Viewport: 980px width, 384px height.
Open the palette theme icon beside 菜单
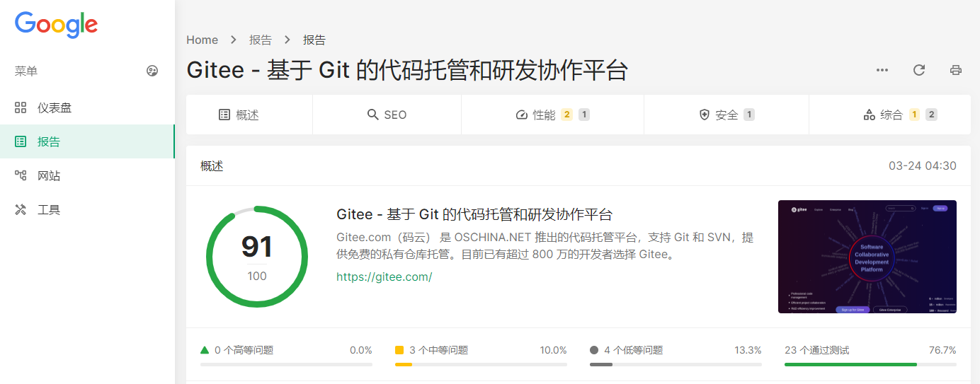coord(152,71)
